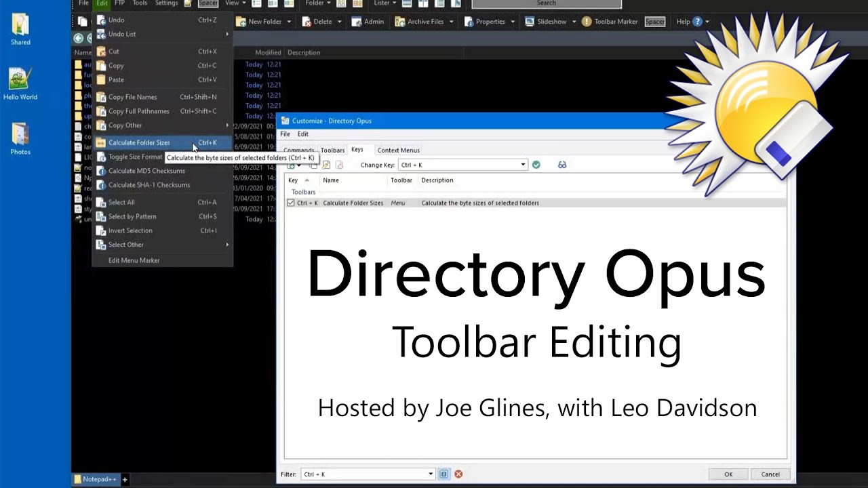868x488 pixels.
Task: Click the Toolbar Marker warning icon
Action: click(587, 22)
